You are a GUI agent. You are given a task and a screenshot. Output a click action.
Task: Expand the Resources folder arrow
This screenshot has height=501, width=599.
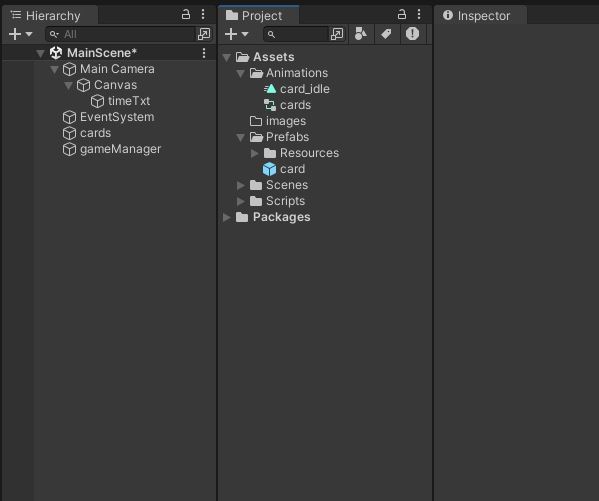click(x=254, y=153)
